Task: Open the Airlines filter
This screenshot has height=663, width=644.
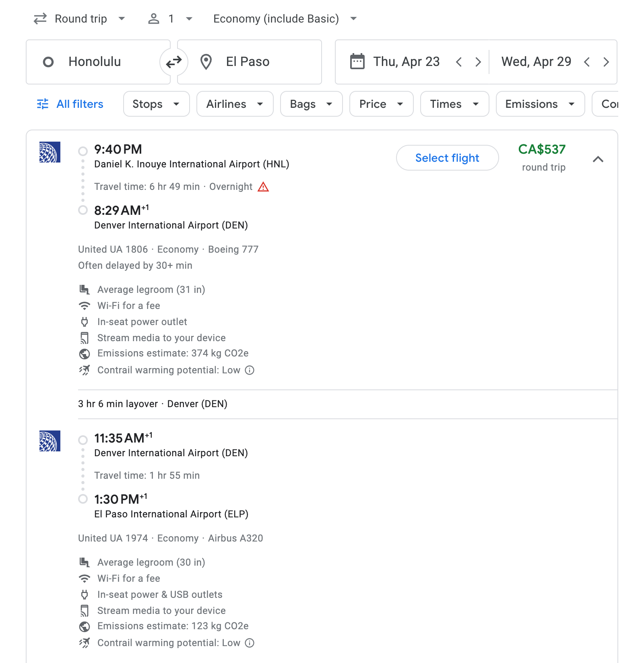Action: 235,104
